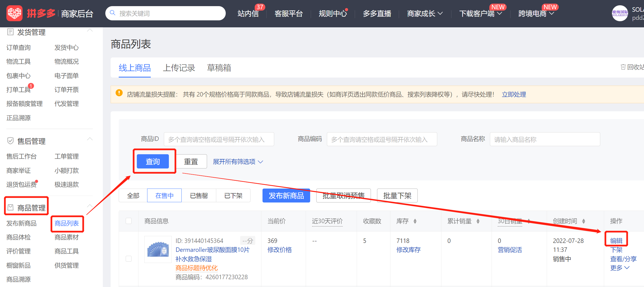Sort by 库存 column arrows

tap(415, 221)
